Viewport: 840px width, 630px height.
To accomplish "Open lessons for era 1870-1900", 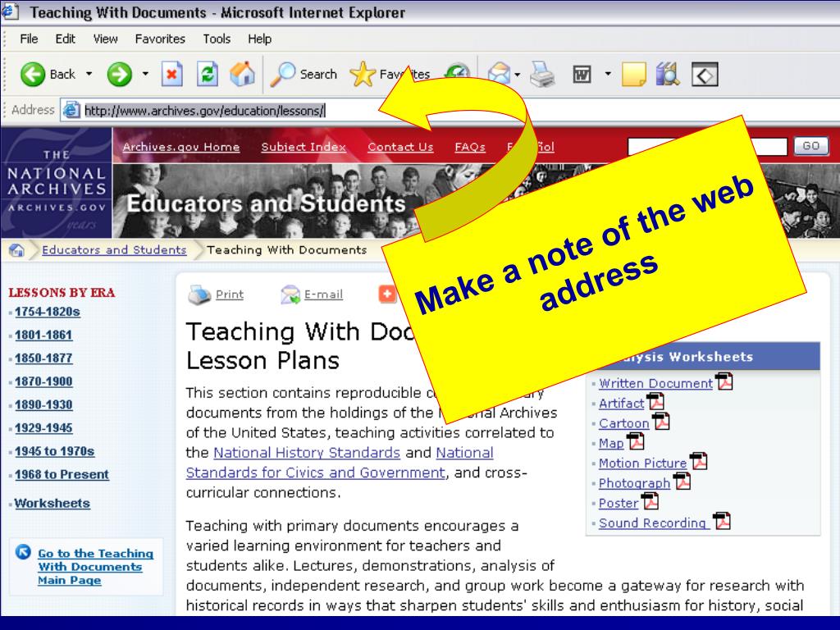I will pyautogui.click(x=43, y=381).
